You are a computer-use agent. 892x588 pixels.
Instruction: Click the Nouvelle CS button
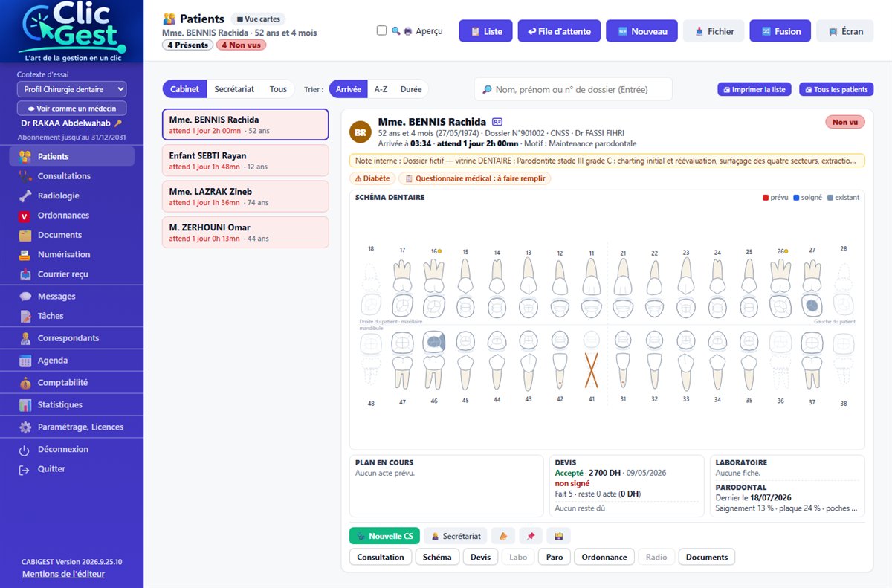click(x=384, y=536)
